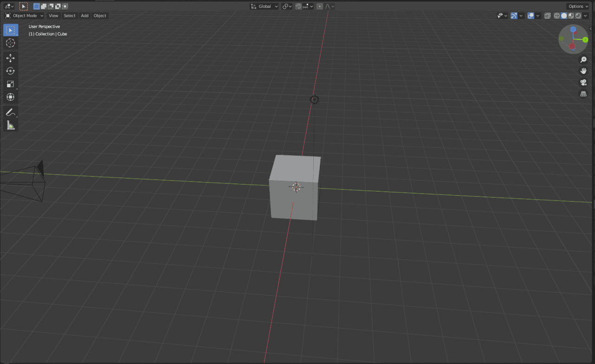The height and width of the screenshot is (364, 595).
Task: Enable the snapping magnet icon
Action: pos(298,6)
